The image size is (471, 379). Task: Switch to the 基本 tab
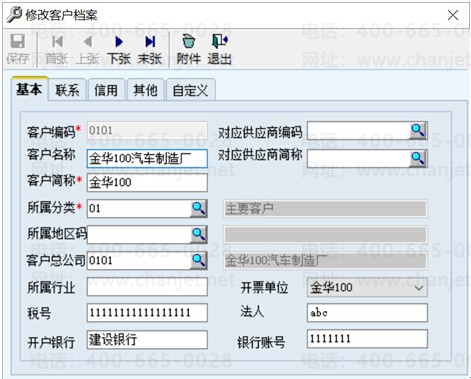[29, 89]
